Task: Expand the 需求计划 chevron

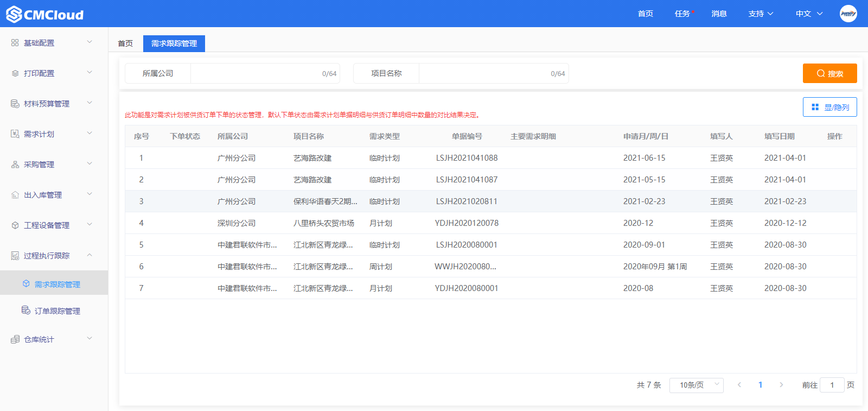Action: tap(90, 133)
